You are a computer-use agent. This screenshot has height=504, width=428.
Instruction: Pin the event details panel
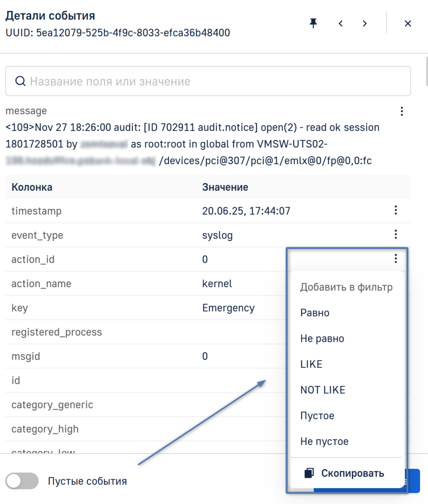click(x=313, y=24)
